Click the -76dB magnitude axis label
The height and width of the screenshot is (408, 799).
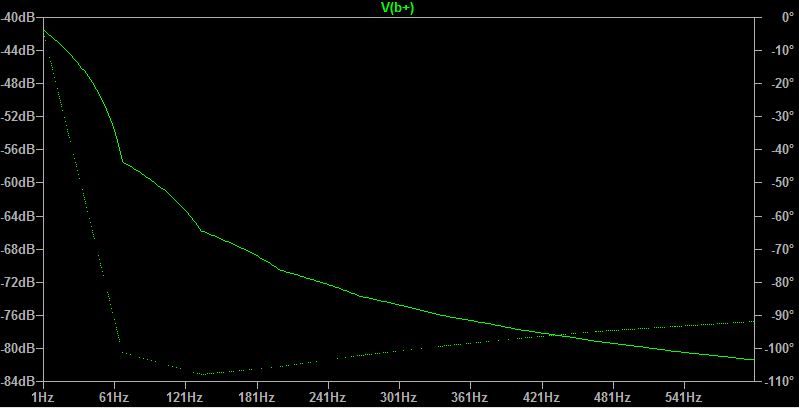pos(17,315)
